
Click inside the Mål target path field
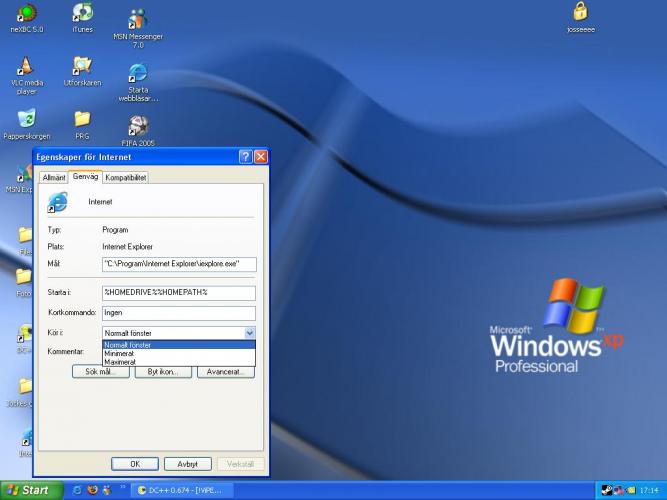(179, 264)
